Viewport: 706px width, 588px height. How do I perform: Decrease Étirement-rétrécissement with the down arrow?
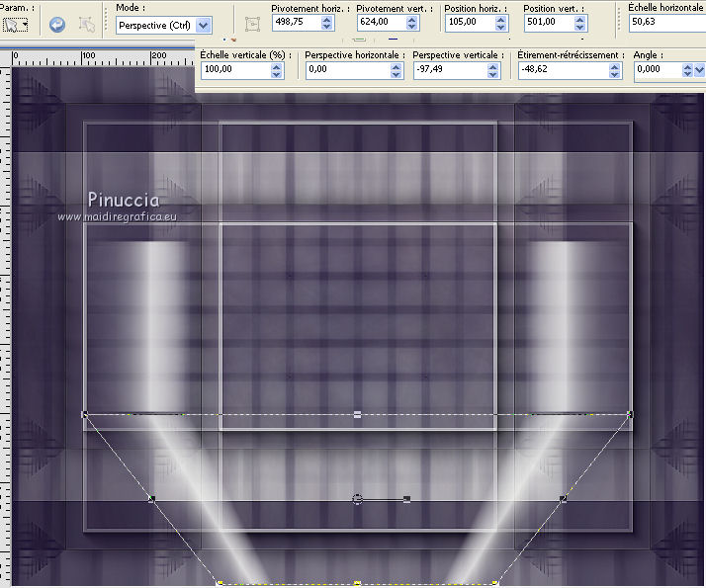[615, 74]
